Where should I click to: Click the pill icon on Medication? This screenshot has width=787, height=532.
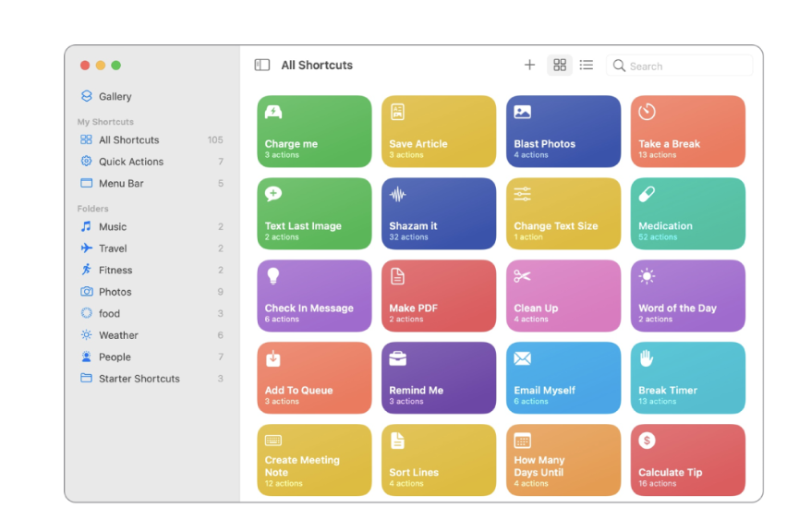(x=647, y=194)
